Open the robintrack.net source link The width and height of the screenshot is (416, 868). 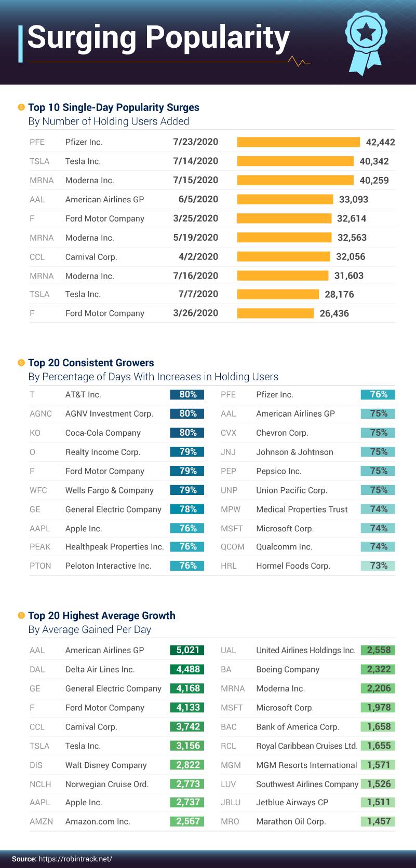(x=75, y=859)
